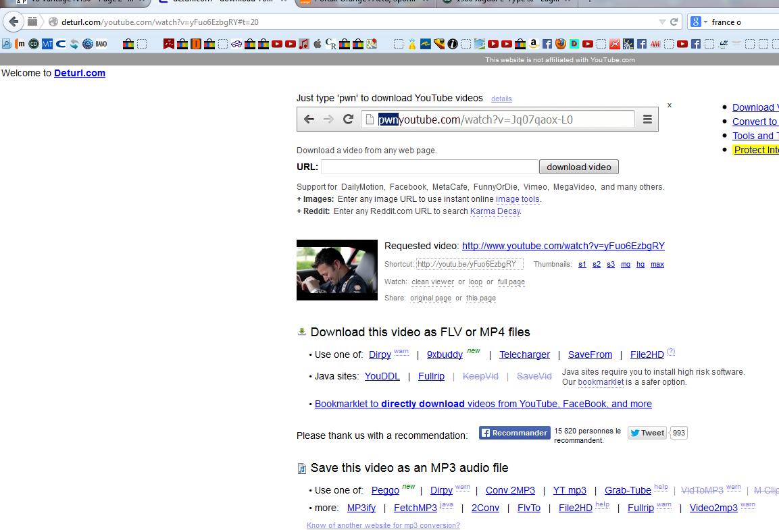The width and height of the screenshot is (779, 532).
Task: Open the address bar history dropdown arrow
Action: [x=661, y=22]
